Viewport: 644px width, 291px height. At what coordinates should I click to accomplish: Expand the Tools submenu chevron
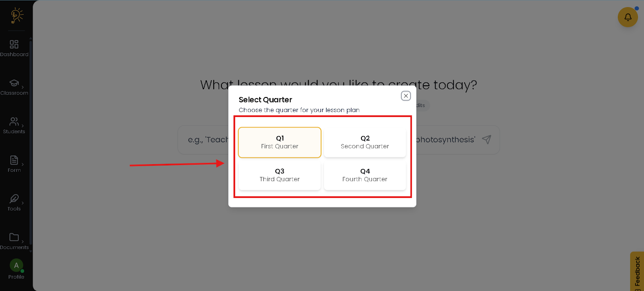[23, 203]
